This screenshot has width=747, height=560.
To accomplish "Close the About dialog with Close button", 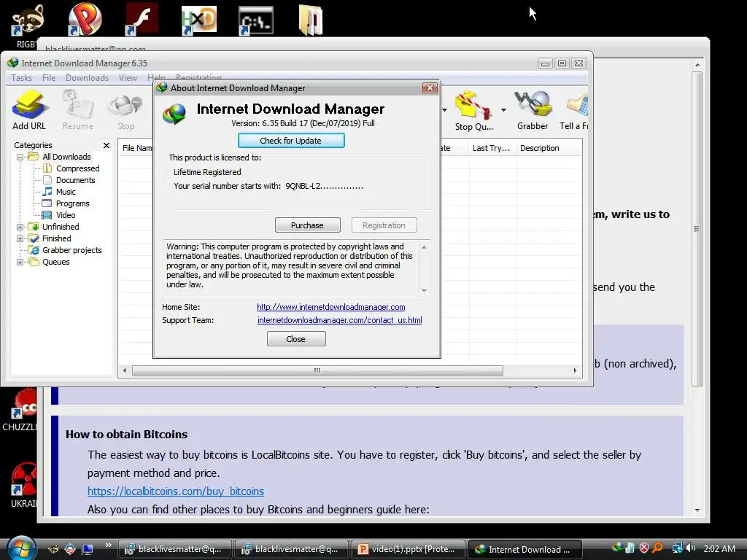I will (296, 339).
